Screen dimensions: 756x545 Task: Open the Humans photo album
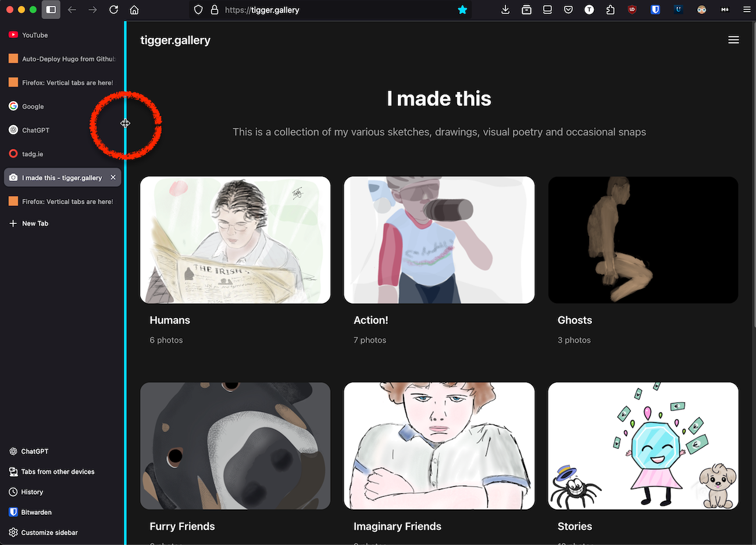click(170, 320)
